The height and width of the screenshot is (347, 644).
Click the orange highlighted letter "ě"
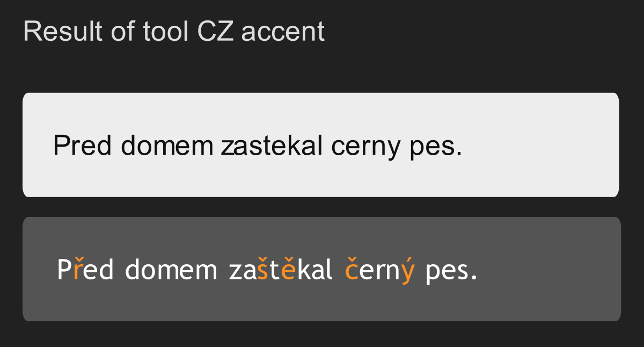[x=288, y=270]
